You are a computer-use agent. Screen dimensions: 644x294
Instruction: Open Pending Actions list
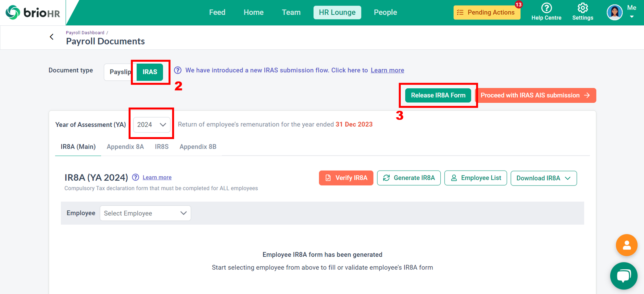[x=487, y=12]
